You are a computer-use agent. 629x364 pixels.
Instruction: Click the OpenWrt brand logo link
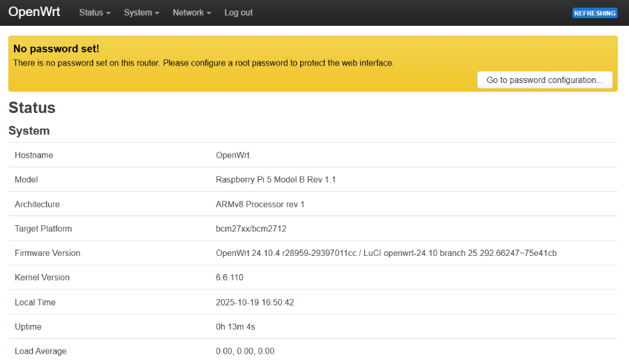[34, 12]
